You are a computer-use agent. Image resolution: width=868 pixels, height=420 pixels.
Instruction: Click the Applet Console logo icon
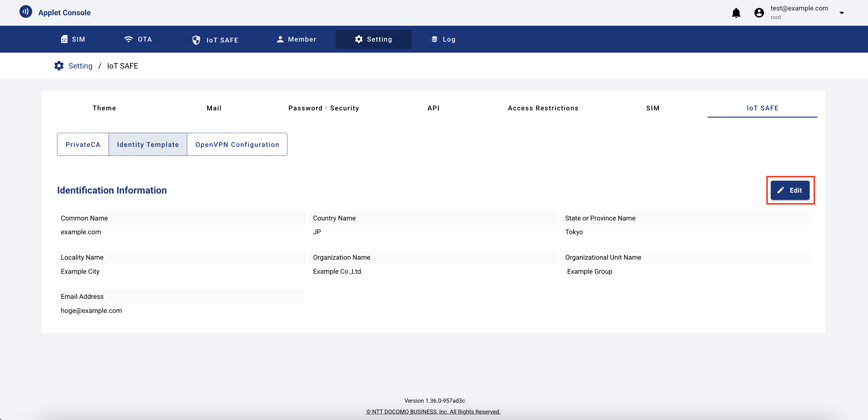pyautogui.click(x=26, y=12)
